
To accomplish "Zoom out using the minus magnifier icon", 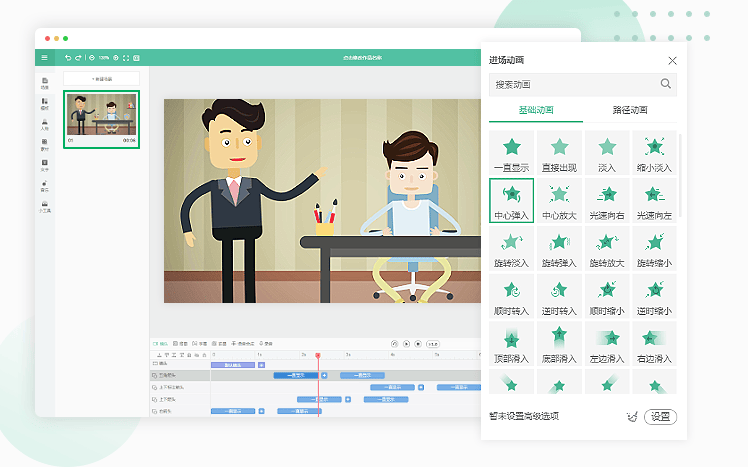I will tap(91, 57).
